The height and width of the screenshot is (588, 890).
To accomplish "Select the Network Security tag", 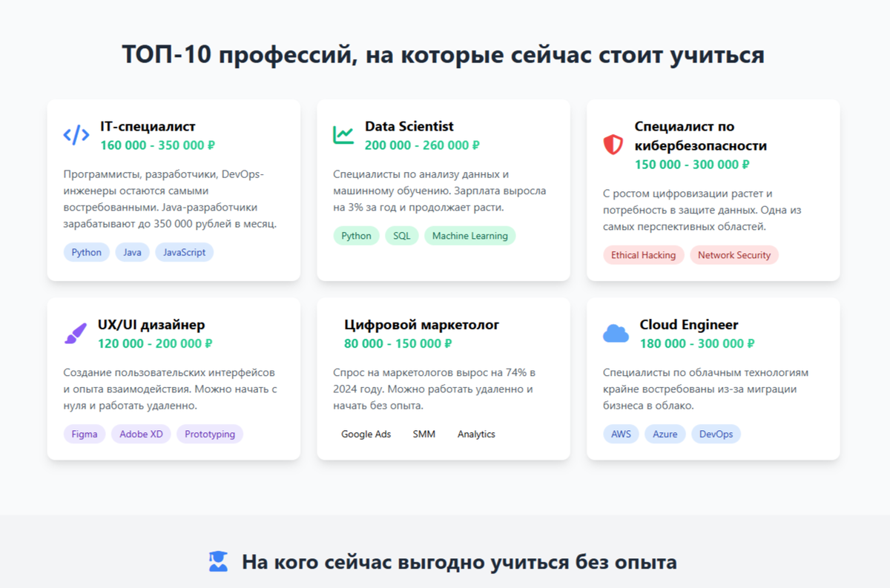I will [x=734, y=255].
